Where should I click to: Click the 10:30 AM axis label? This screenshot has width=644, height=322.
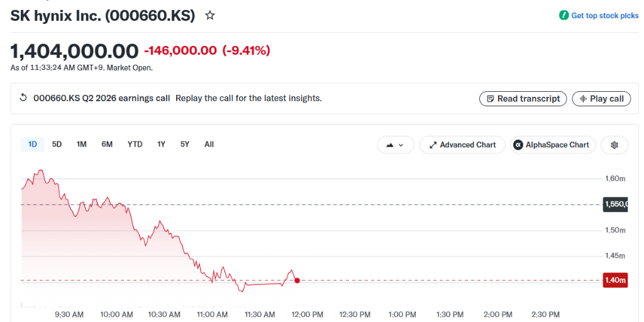click(x=164, y=314)
